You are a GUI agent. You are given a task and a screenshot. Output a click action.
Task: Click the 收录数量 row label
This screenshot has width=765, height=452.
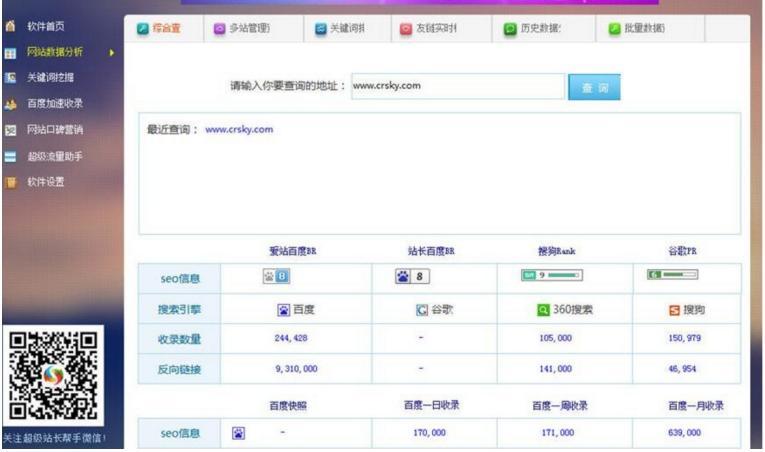coord(179,339)
